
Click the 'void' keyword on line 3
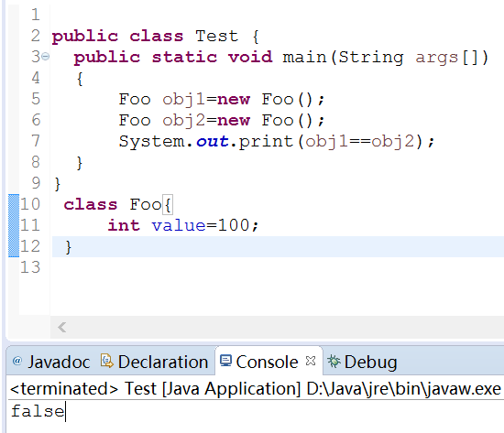(x=250, y=57)
